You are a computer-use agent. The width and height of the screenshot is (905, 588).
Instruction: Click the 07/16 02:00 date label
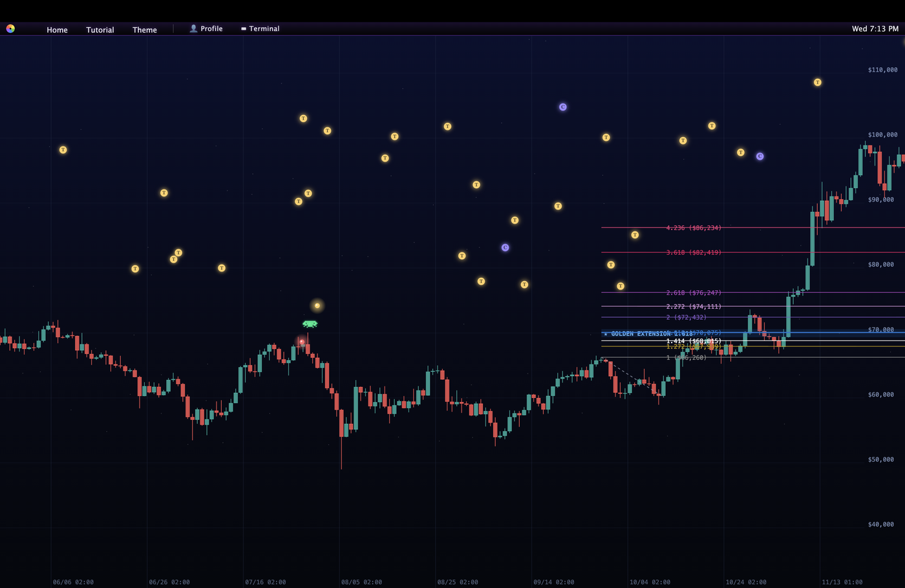pos(265,582)
